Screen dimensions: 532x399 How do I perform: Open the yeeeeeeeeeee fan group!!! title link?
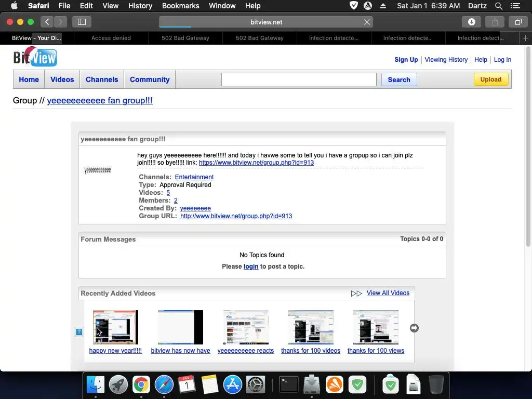pos(100,101)
